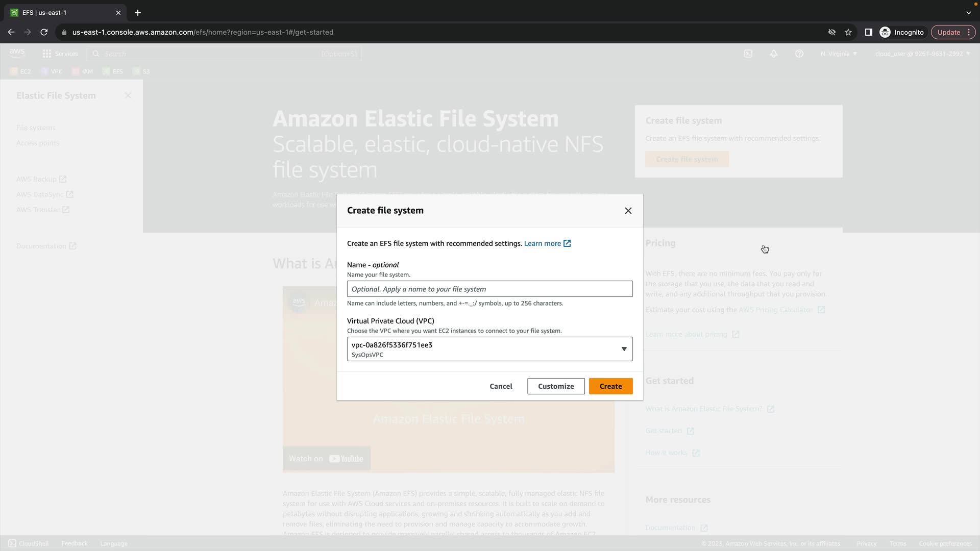Click the file system Name input field

coord(489,289)
